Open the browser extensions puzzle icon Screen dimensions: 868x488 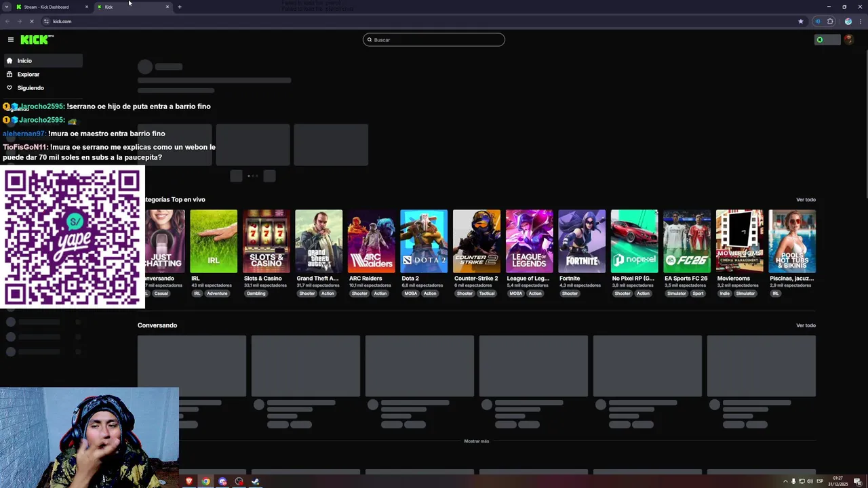pos(830,22)
